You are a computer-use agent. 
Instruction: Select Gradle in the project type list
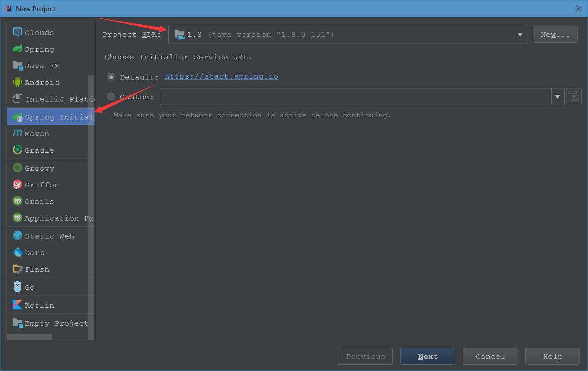click(x=51, y=150)
